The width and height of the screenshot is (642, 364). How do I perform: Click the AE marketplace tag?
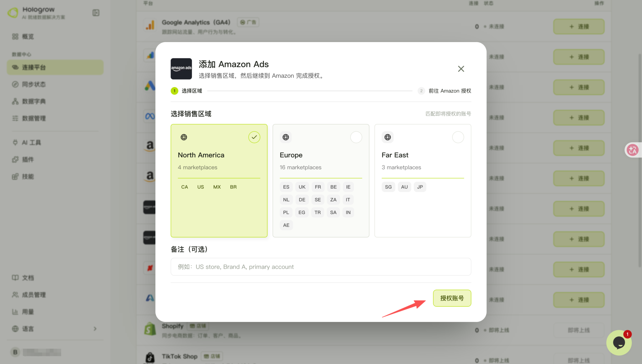[286, 225]
